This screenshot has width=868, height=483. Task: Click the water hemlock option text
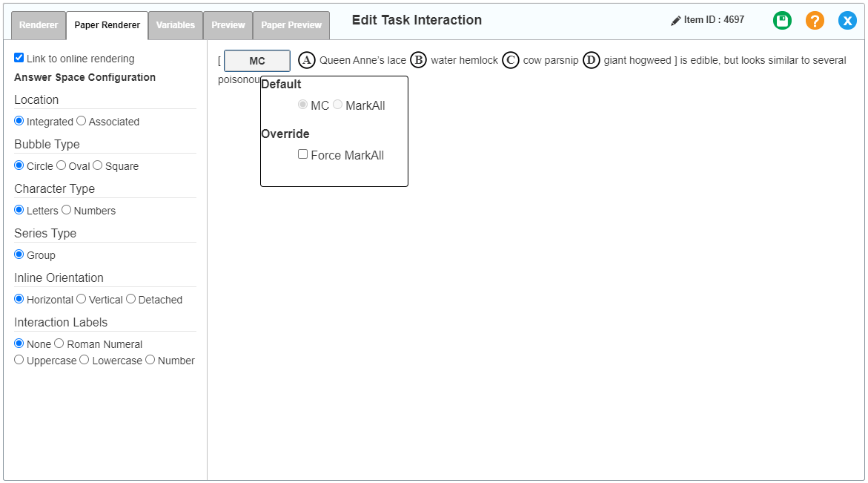point(465,60)
